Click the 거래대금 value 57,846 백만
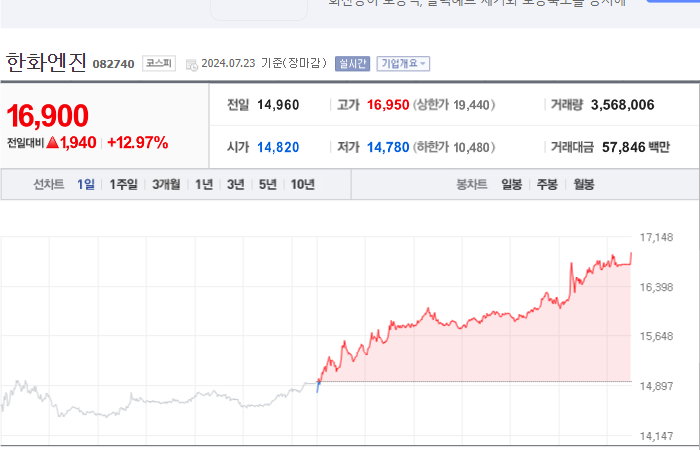This screenshot has width=700, height=450. pyautogui.click(x=636, y=147)
